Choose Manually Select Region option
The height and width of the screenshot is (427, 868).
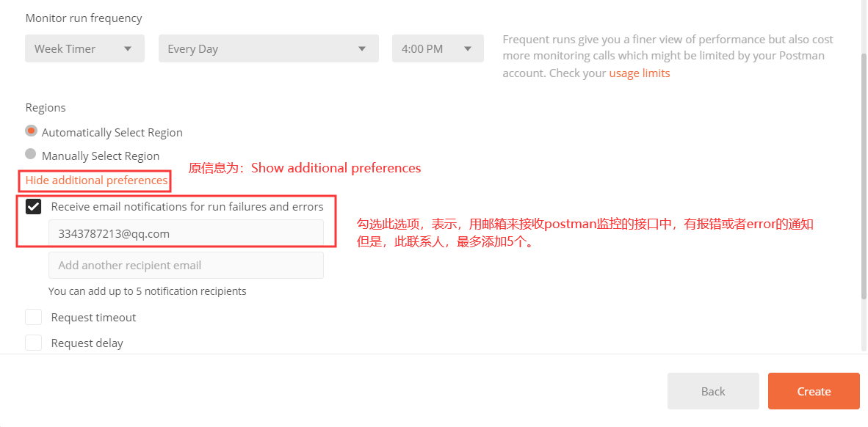pyautogui.click(x=31, y=155)
